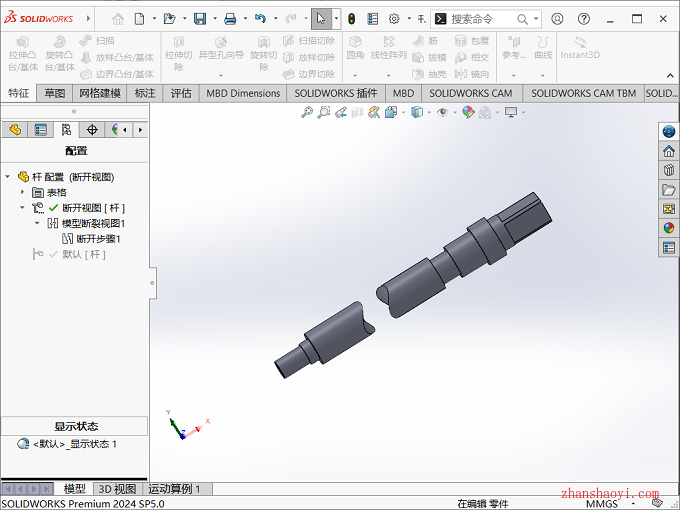
Task: Select the <默认>_显示状态 1 entry
Action: 75,444
